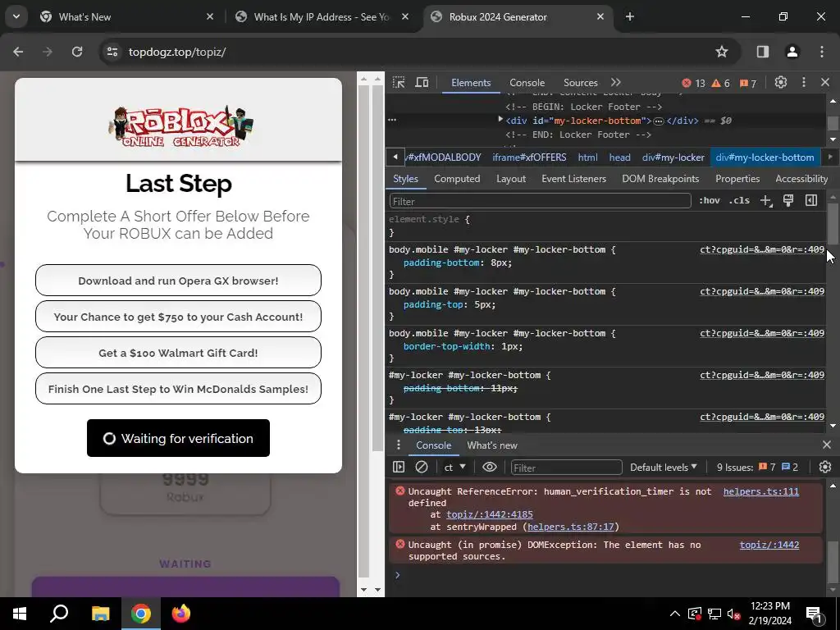The image size is (840, 630).
Task: Open the Chrome profile avatar icon
Action: pyautogui.click(x=792, y=52)
